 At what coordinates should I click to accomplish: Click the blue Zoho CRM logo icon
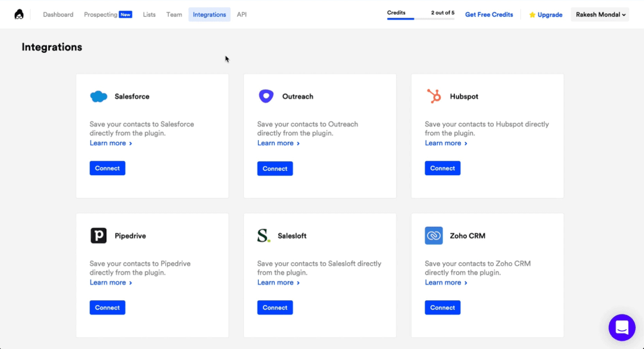tap(432, 235)
